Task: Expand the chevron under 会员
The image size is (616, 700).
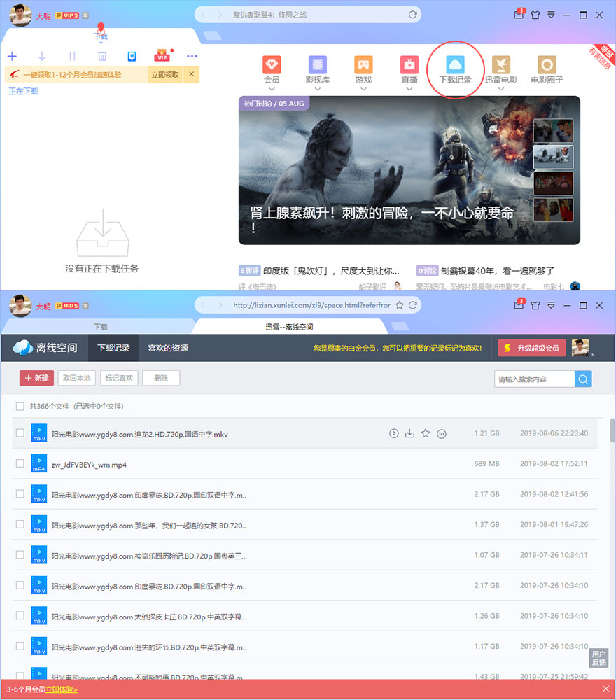Action: [272, 89]
